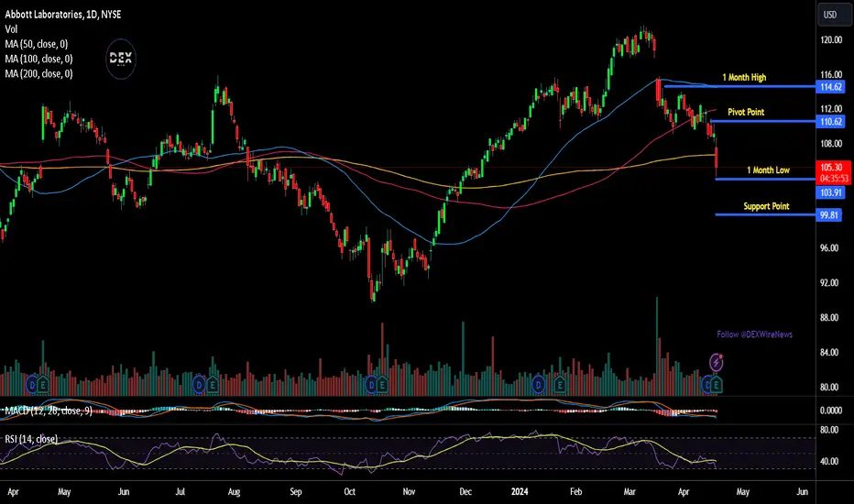Click the 92.00 price scale value

(831, 283)
